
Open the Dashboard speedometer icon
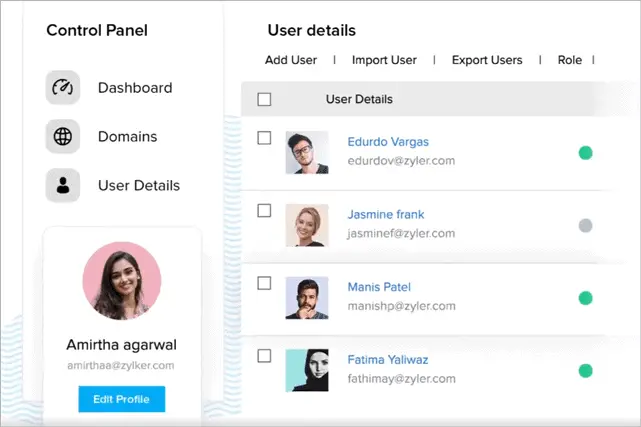click(63, 87)
